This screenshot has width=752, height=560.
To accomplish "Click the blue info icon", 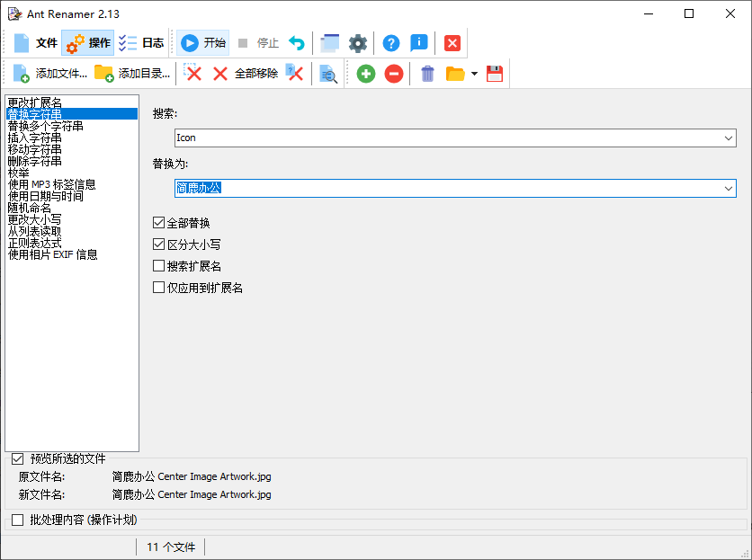I will coord(419,42).
